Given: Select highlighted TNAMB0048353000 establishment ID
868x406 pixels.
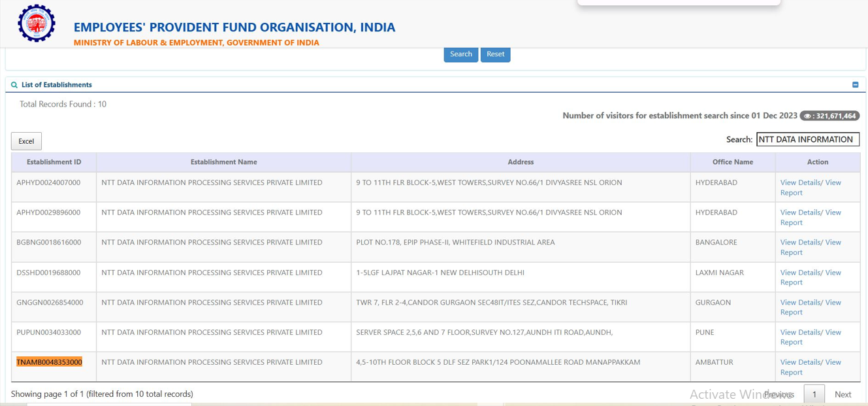Looking at the screenshot, I should pos(50,362).
